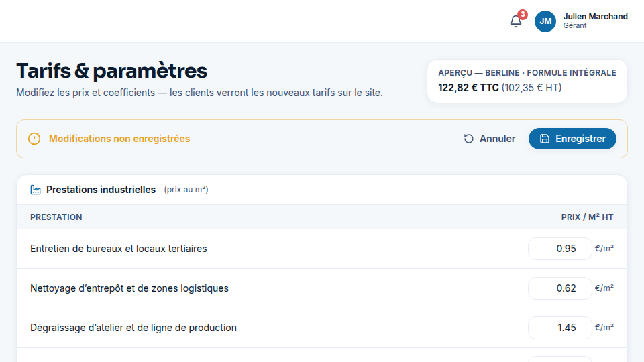Click the 'Prestations industrielles' section title
This screenshot has height=362, width=644.
click(x=101, y=190)
